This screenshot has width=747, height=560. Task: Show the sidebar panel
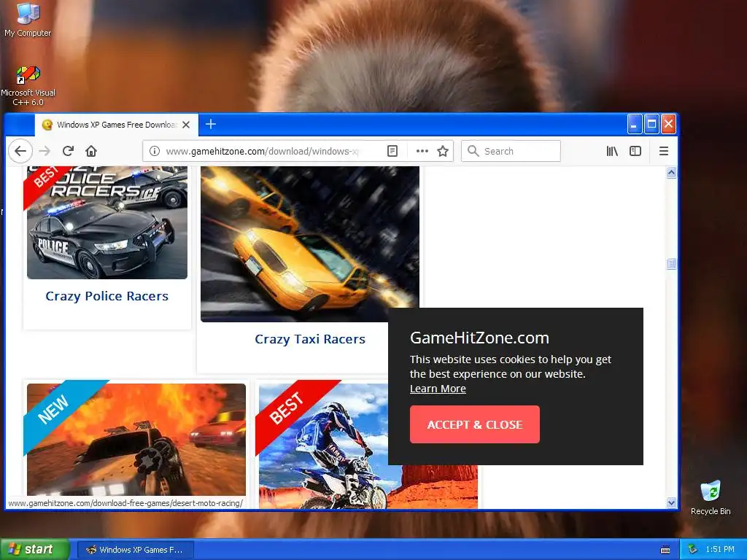click(635, 151)
